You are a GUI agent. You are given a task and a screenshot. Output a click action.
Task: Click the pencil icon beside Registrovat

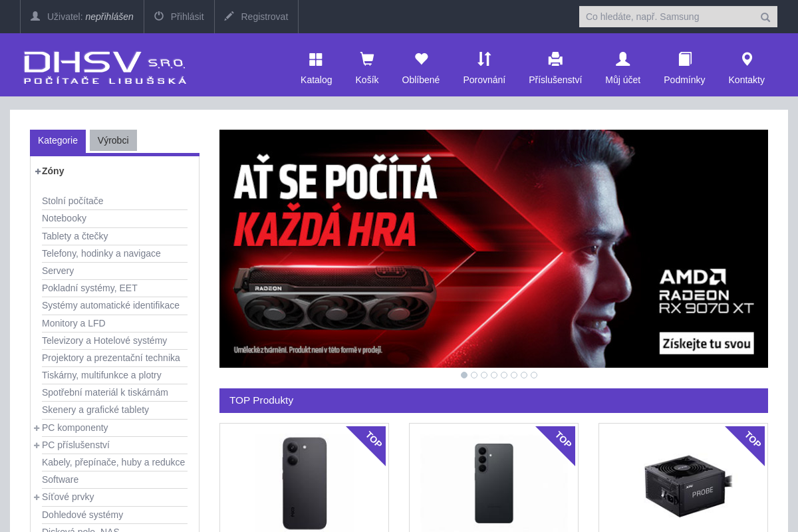click(229, 16)
